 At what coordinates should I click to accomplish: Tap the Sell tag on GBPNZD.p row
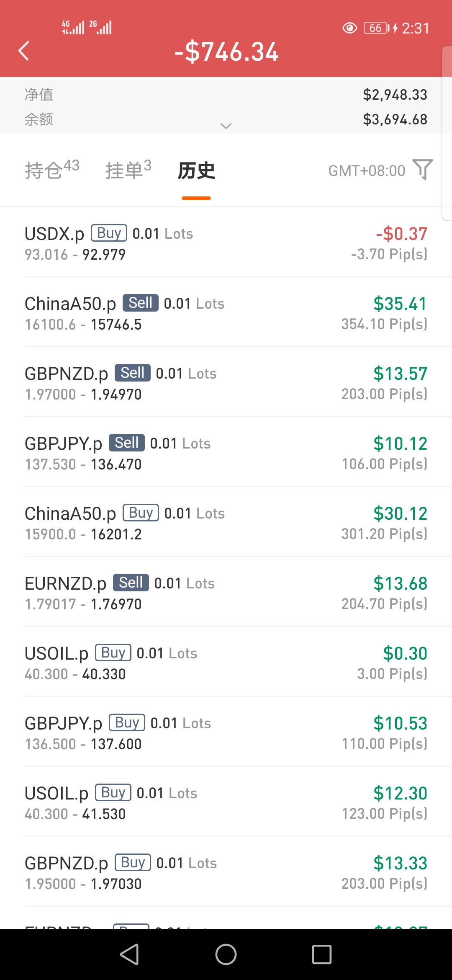click(133, 373)
